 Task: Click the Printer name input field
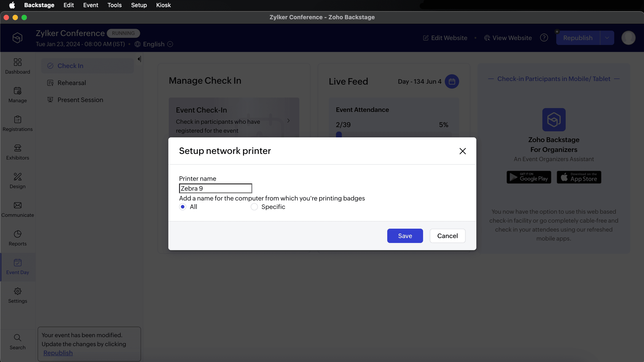216,188
